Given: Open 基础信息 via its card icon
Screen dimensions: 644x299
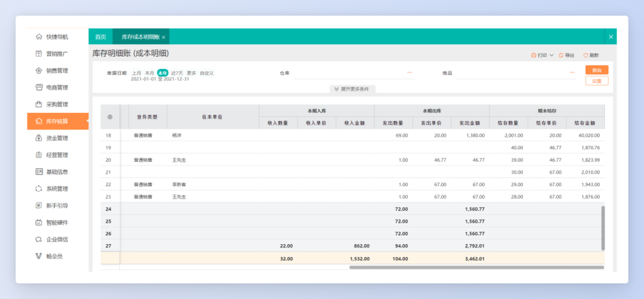Looking at the screenshot, I should point(39,171).
